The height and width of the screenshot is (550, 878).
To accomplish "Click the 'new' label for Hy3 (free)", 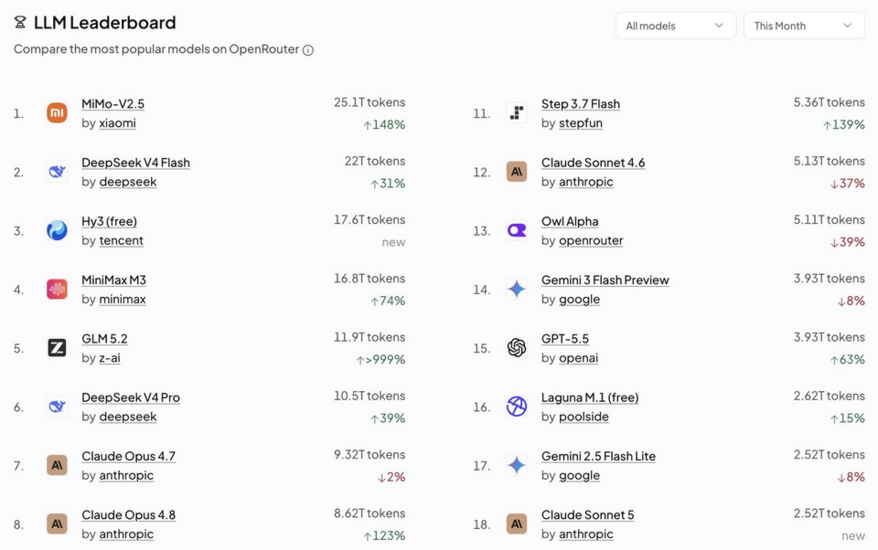I will click(x=393, y=243).
